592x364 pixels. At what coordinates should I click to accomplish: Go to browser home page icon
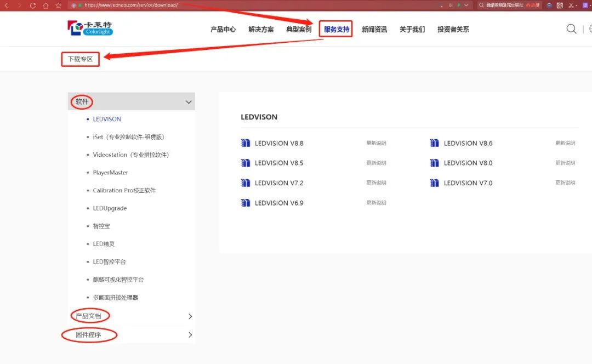(45, 5)
